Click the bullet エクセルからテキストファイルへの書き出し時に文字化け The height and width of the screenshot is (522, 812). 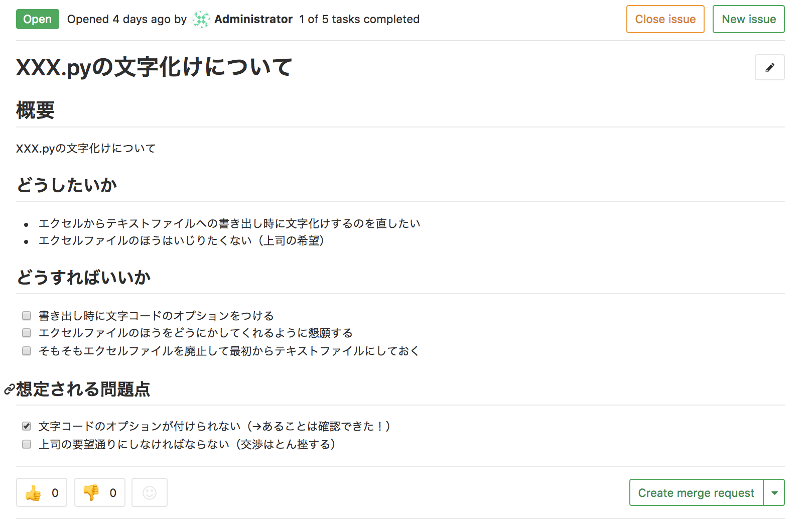229,223
